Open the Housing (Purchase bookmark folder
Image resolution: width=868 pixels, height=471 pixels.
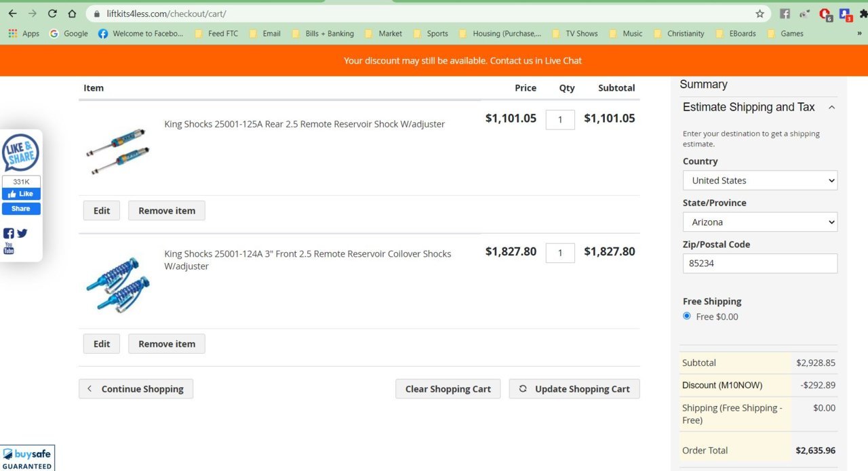(500, 33)
